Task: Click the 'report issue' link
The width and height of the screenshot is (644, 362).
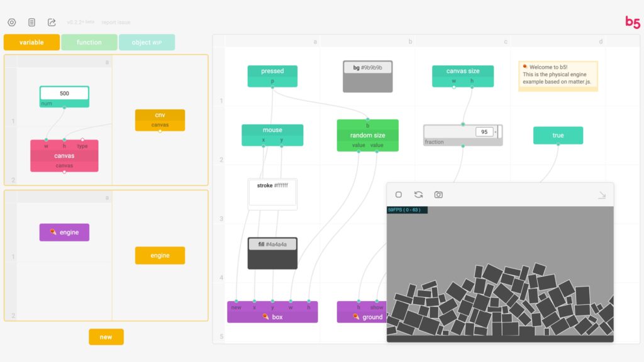Action: click(116, 22)
